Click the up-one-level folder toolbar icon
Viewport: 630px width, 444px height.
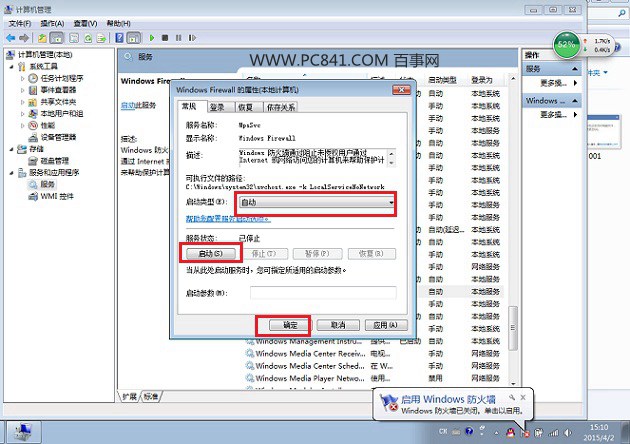pos(42,38)
